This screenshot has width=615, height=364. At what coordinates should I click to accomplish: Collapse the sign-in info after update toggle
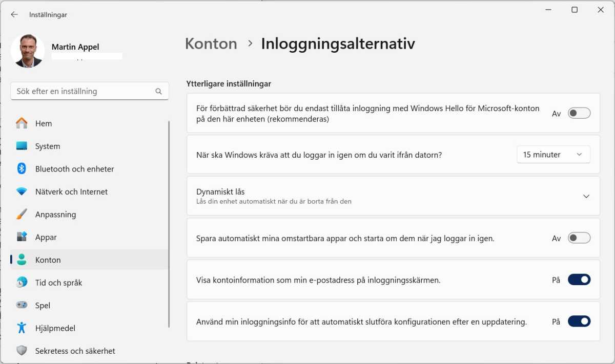point(579,321)
